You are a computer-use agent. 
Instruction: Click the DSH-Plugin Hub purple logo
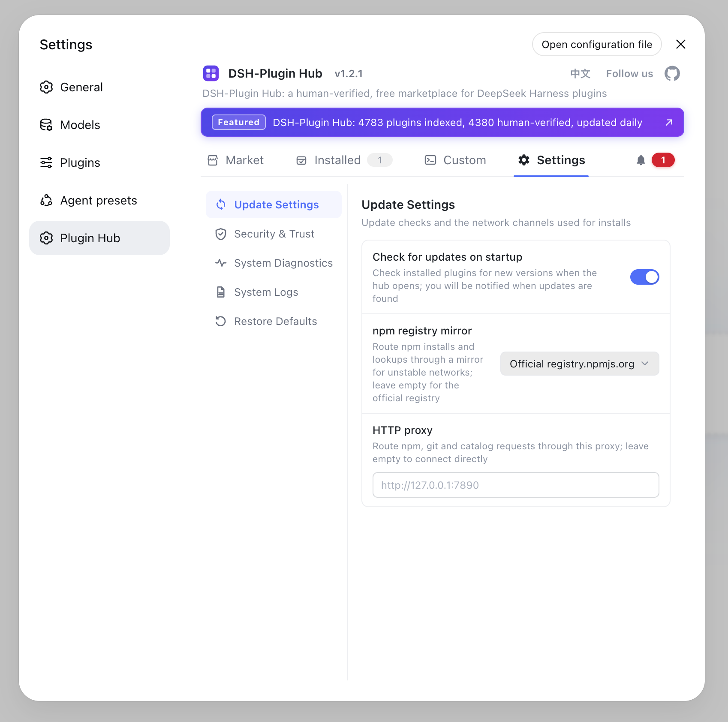211,73
